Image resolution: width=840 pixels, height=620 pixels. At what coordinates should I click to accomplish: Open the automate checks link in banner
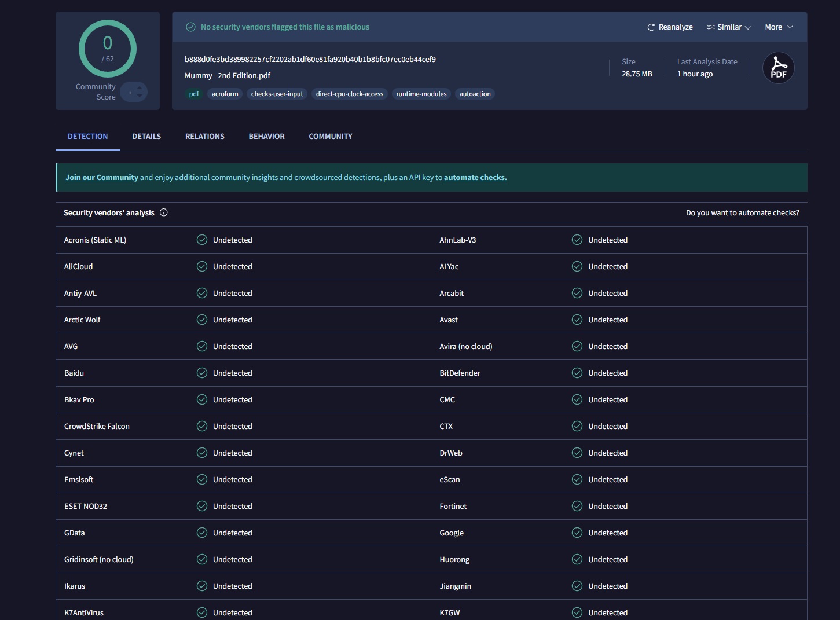click(475, 178)
